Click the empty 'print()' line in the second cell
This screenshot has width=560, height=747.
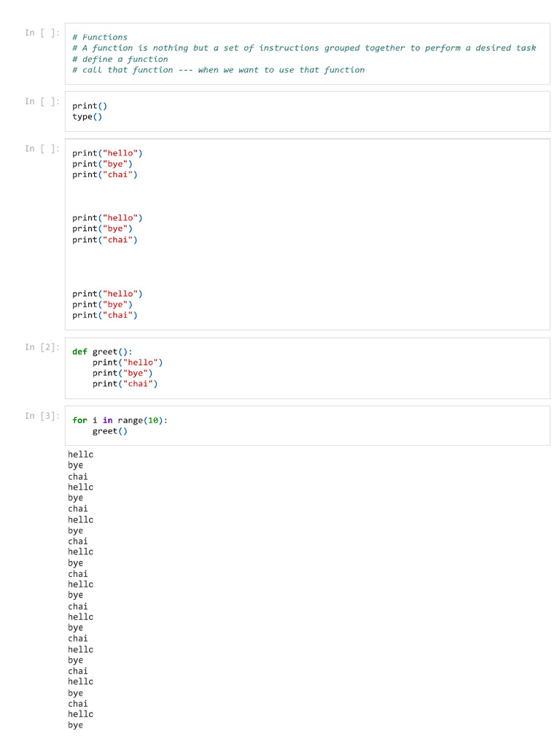[90, 106]
